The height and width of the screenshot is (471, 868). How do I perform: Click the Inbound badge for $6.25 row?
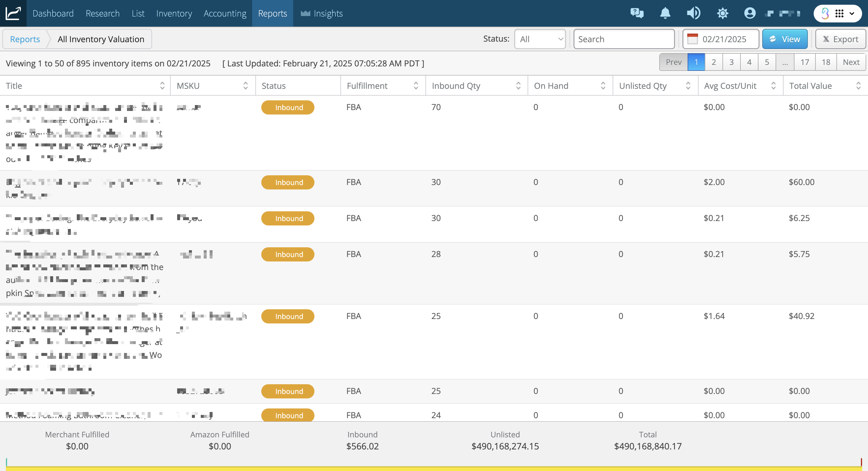pyautogui.click(x=288, y=218)
